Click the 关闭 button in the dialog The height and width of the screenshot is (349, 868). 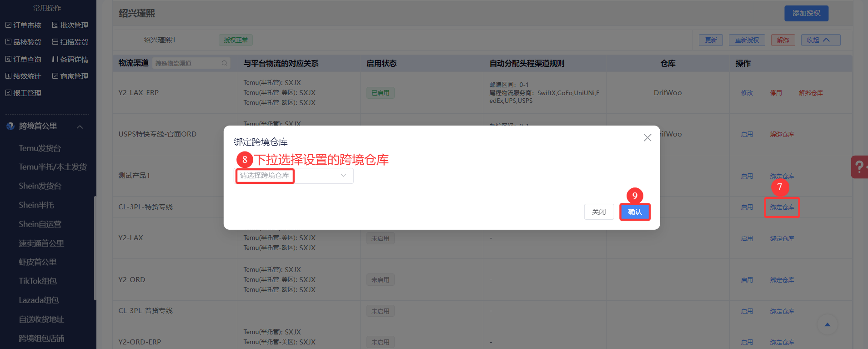tap(599, 212)
